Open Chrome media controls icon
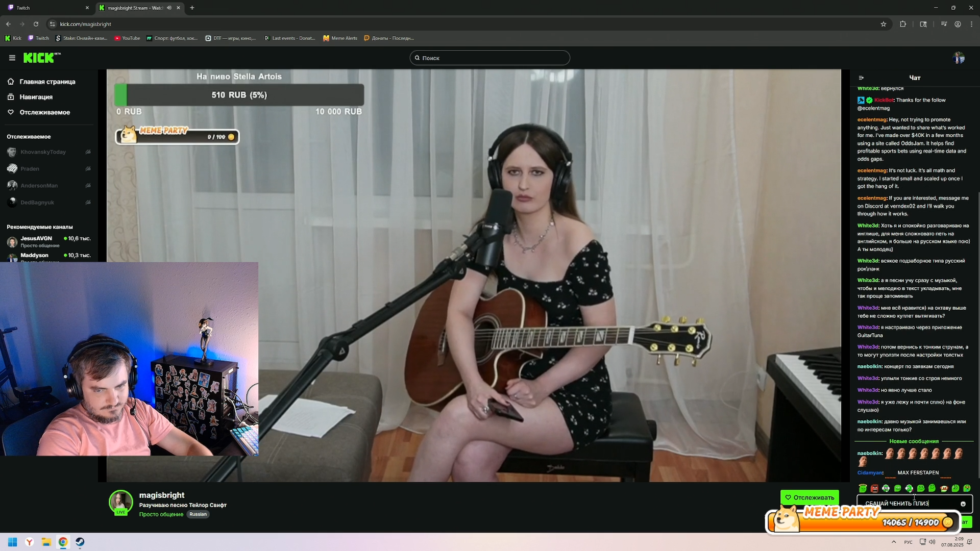 click(944, 24)
